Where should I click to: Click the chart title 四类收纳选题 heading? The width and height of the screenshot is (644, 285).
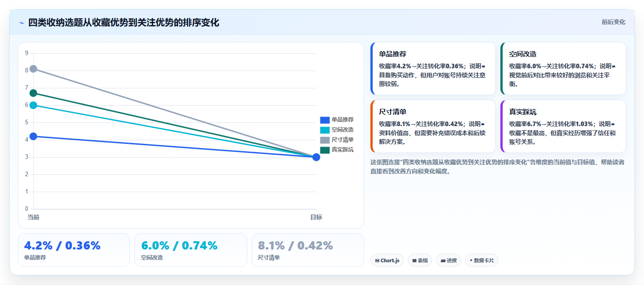[124, 23]
